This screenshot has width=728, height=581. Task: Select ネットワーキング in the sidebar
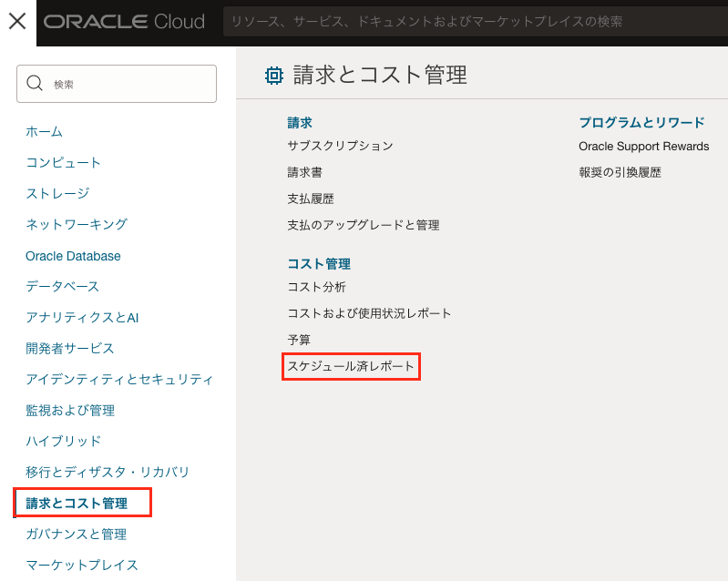(77, 224)
